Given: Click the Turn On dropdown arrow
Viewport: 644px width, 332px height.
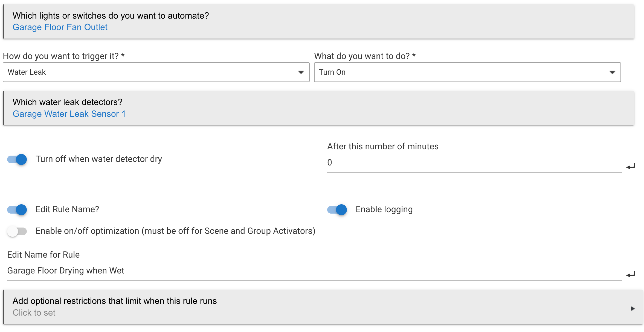Looking at the screenshot, I should pos(612,72).
